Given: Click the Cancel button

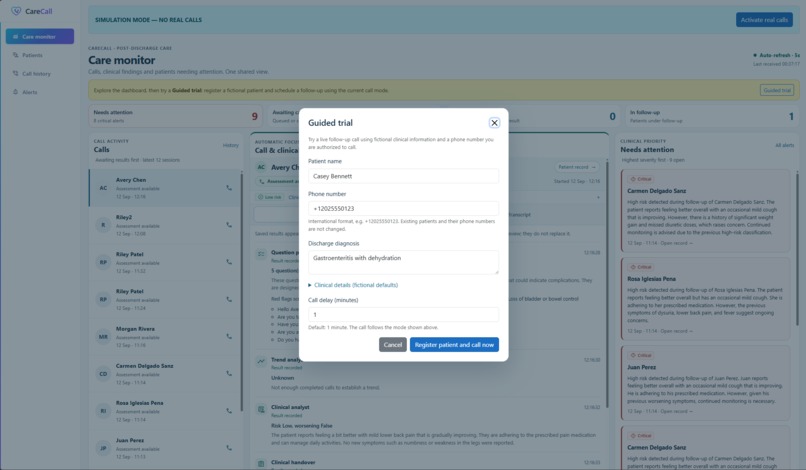Looking at the screenshot, I should point(393,345).
